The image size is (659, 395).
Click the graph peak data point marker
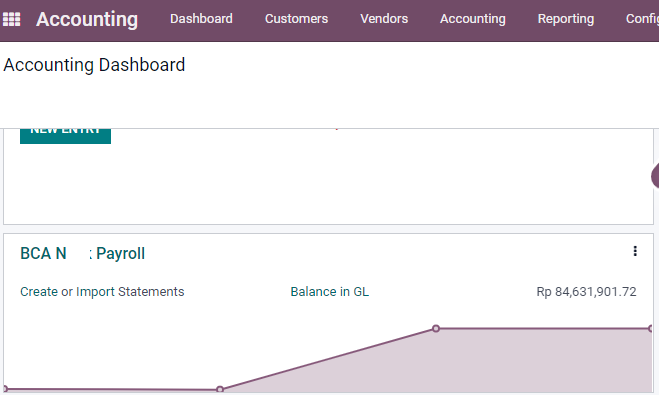tap(436, 328)
